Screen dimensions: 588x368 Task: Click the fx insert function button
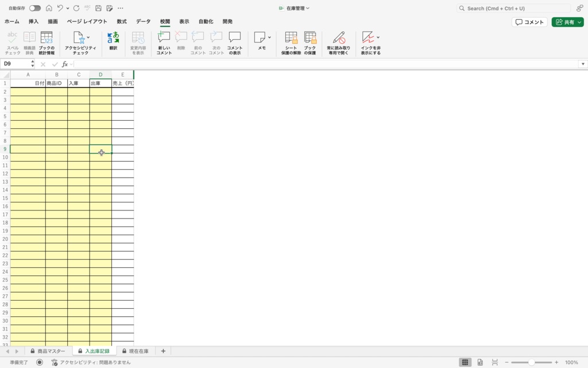(64, 64)
